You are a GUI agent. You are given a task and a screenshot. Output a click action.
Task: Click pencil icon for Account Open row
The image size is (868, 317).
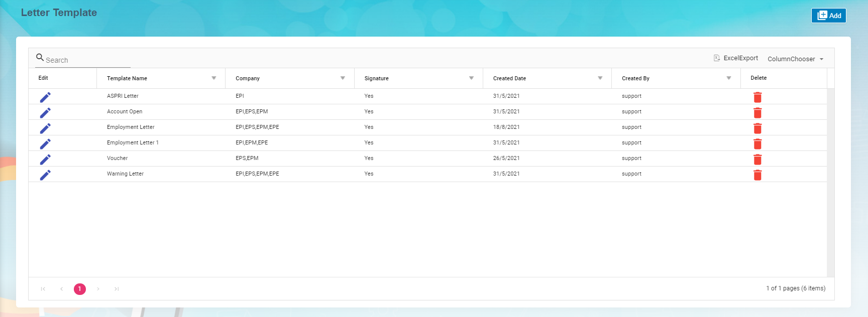45,112
